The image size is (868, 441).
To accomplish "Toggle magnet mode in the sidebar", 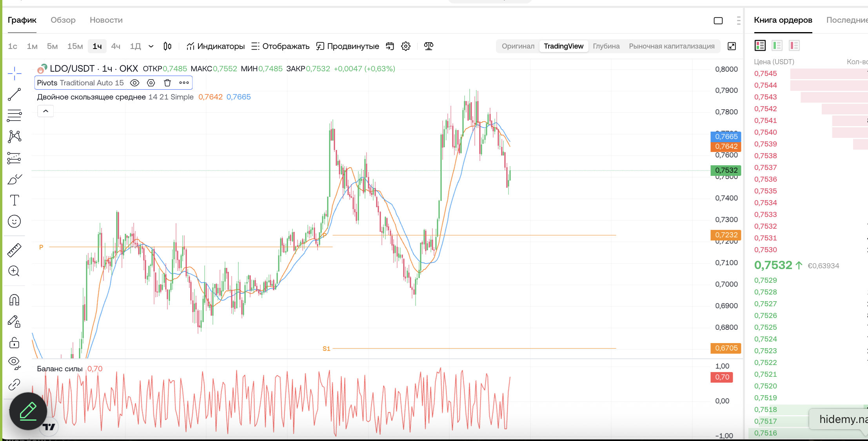I will [x=15, y=300].
